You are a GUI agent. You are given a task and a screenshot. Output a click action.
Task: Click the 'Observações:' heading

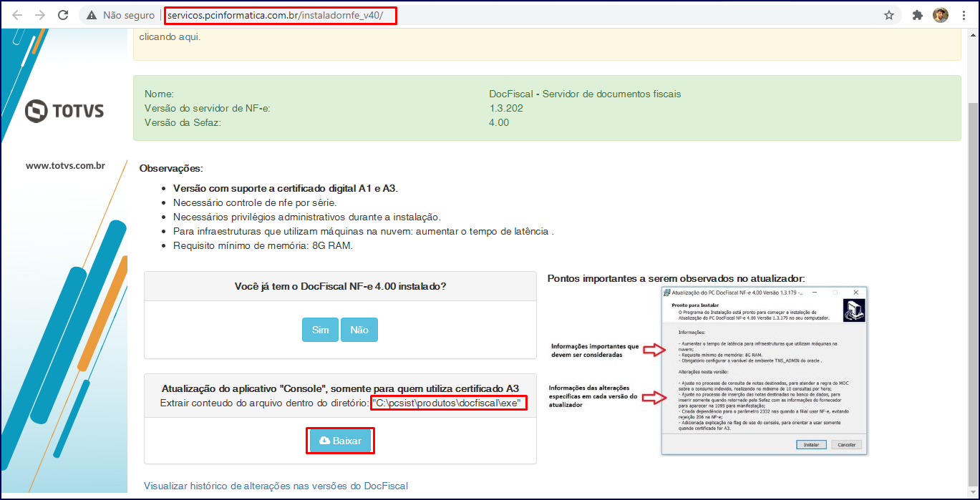pyautogui.click(x=171, y=168)
